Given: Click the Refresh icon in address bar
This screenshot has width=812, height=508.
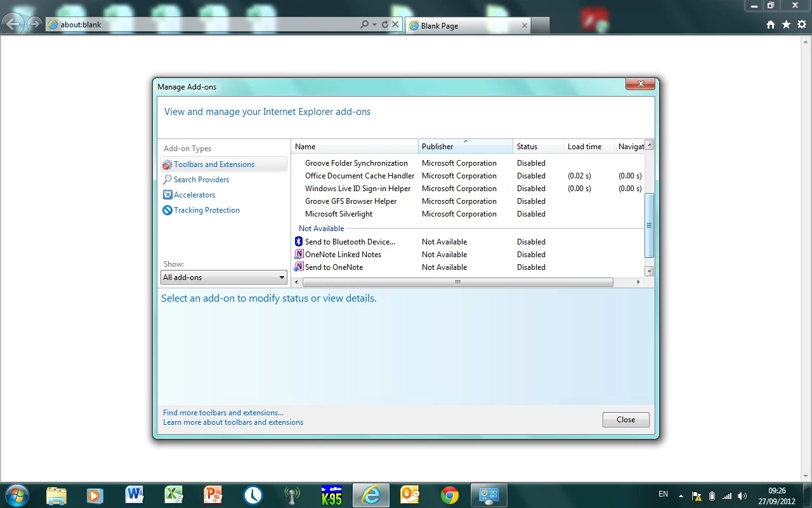Looking at the screenshot, I should 384,25.
